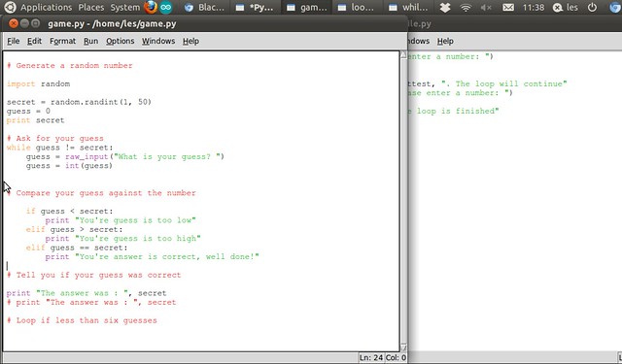Open the 11:38 clock calendar
The image size is (622, 364).
pyautogui.click(x=534, y=7)
